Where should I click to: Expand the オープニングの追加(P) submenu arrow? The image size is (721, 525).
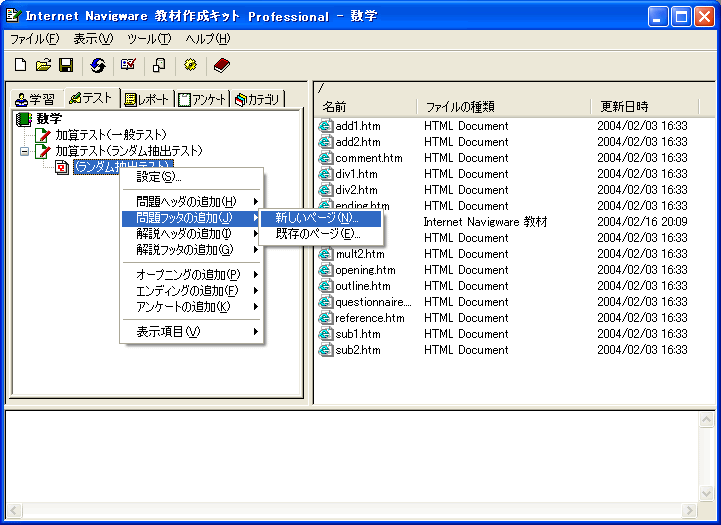[256, 274]
